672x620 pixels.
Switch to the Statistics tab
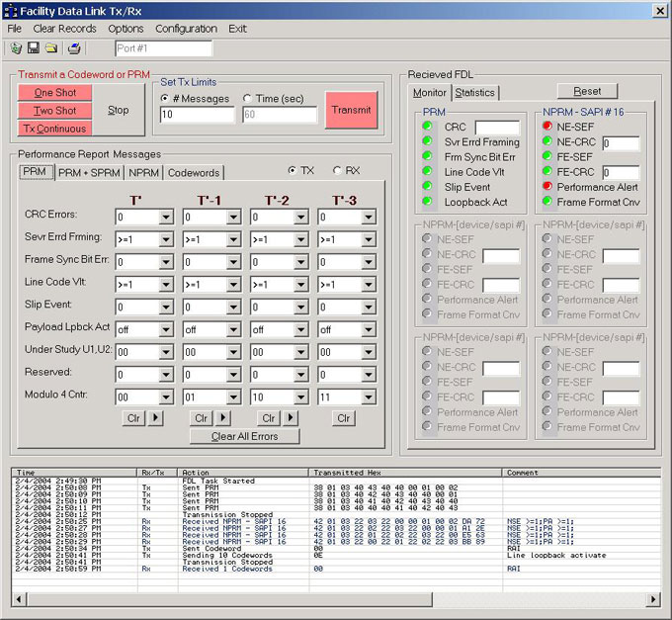[x=475, y=93]
